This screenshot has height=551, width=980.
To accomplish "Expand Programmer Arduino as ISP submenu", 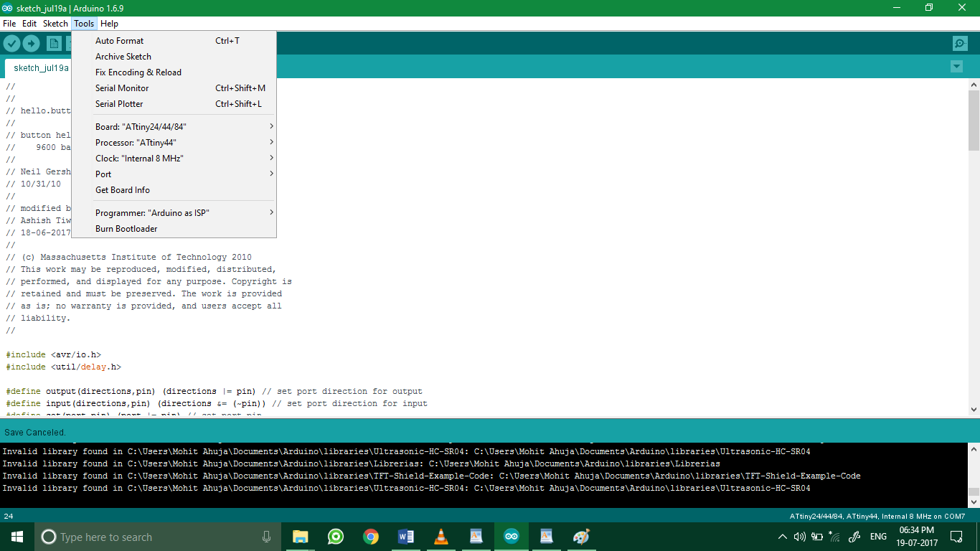I will [174, 213].
